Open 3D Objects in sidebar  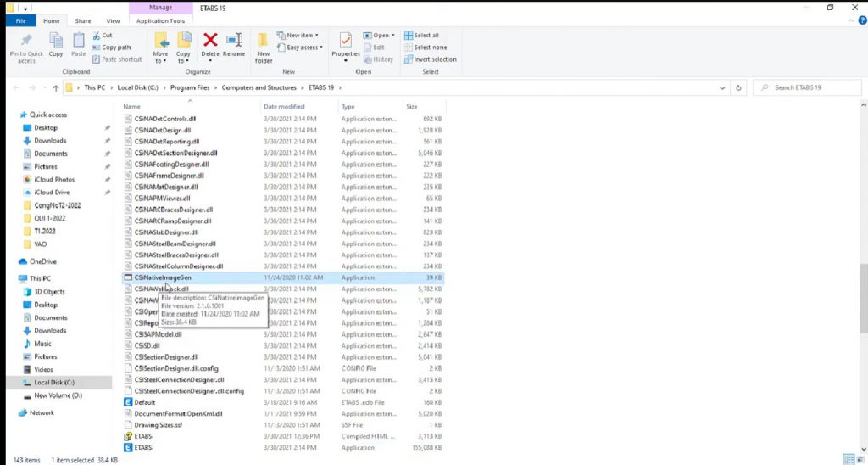(49, 292)
